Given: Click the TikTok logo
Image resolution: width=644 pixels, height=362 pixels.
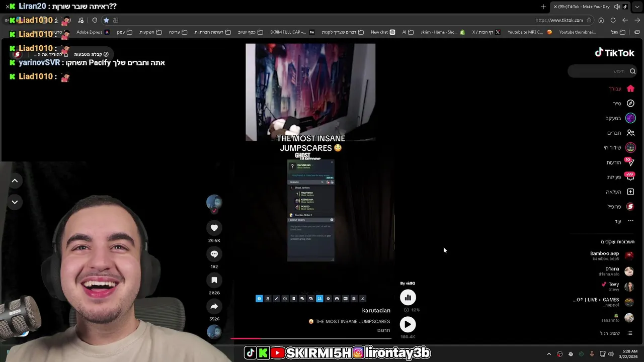Looking at the screenshot, I should [x=614, y=53].
